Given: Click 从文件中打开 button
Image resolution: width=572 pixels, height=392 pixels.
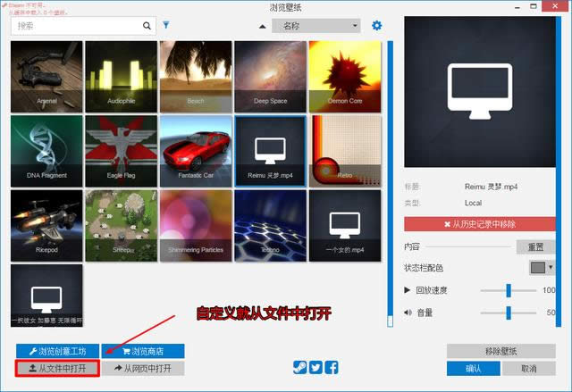Looking at the screenshot, I should 55,368.
